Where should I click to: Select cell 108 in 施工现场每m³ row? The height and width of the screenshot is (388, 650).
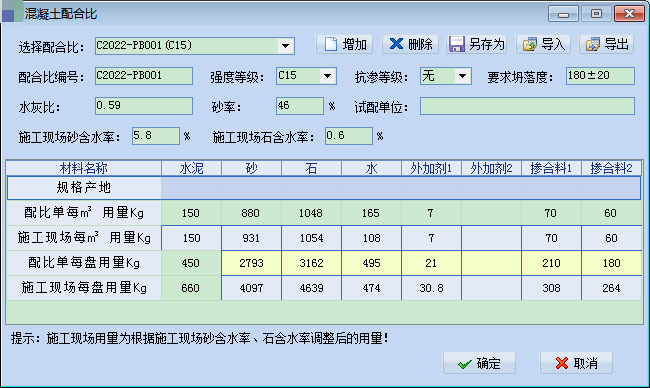coord(371,238)
